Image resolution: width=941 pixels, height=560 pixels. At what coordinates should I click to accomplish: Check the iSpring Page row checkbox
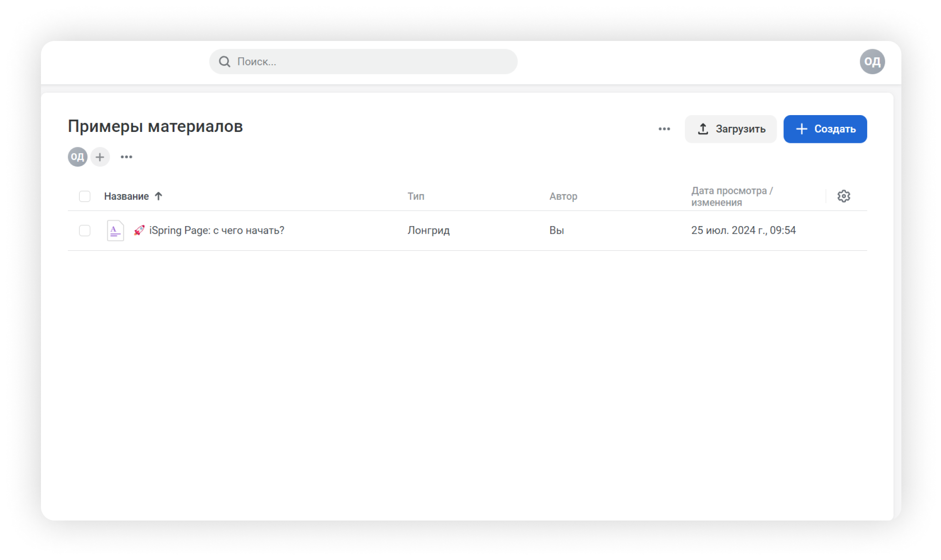(85, 231)
